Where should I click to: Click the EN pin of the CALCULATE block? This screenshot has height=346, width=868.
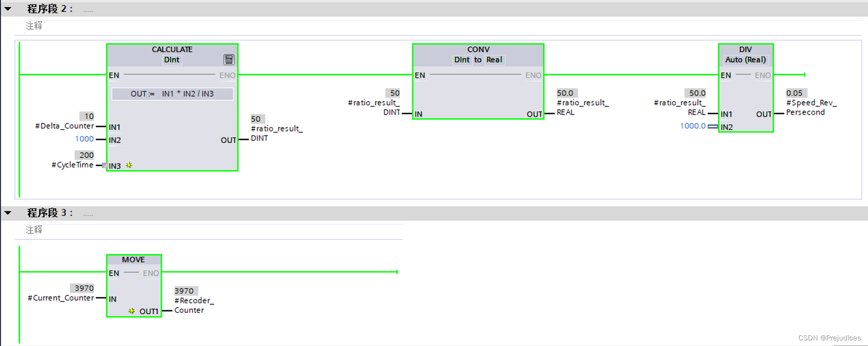click(114, 75)
